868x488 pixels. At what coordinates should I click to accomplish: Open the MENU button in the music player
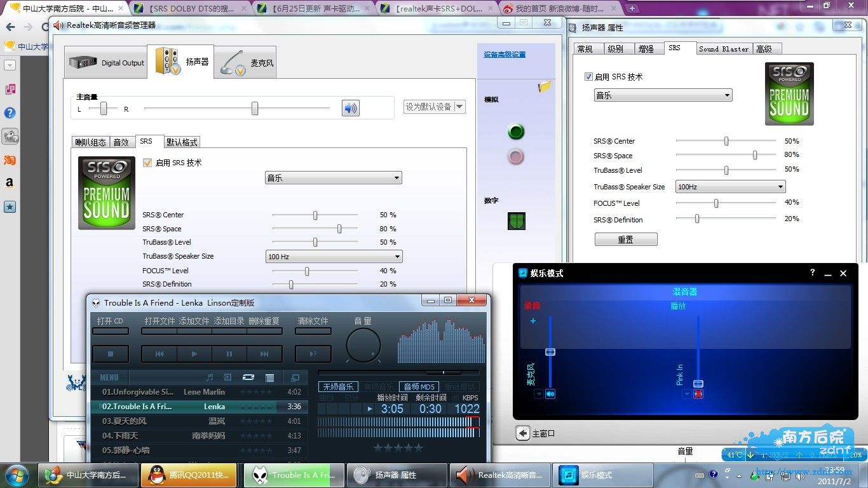109,377
